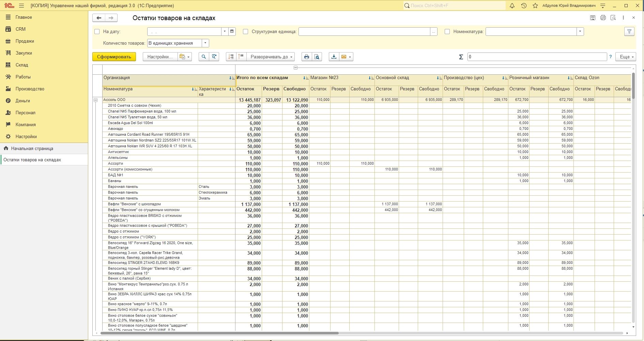Enable the На дату checkbox
Screen dimensions: 644x341
point(97,31)
